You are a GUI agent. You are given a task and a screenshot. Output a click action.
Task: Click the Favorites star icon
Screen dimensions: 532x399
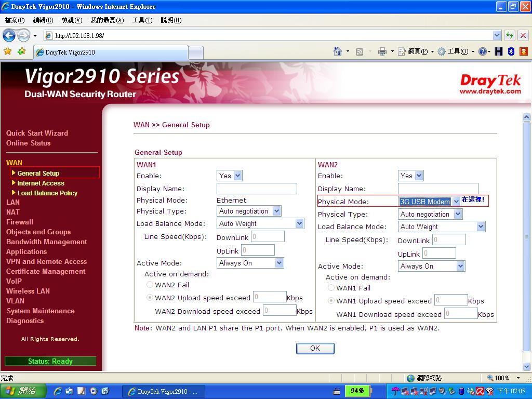[7, 51]
